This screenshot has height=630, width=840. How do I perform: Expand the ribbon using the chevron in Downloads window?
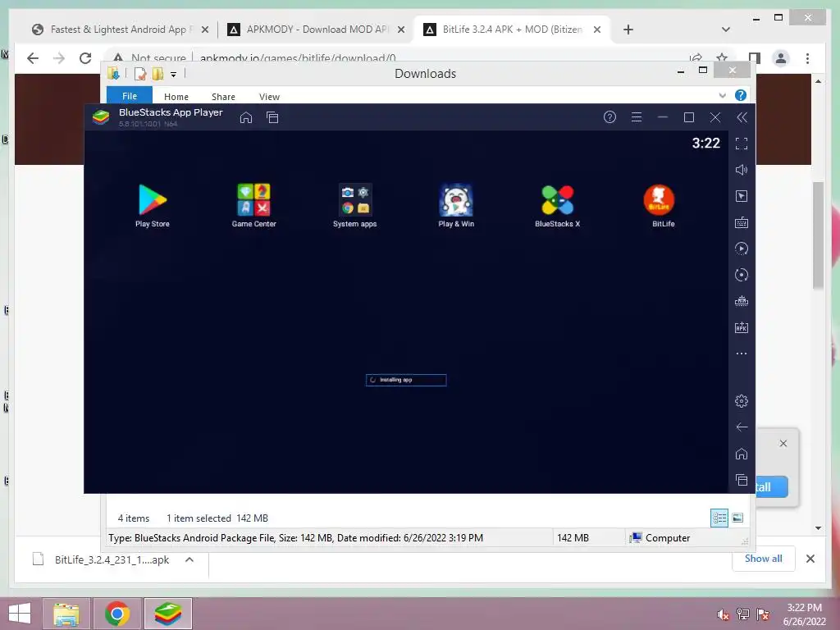[722, 95]
